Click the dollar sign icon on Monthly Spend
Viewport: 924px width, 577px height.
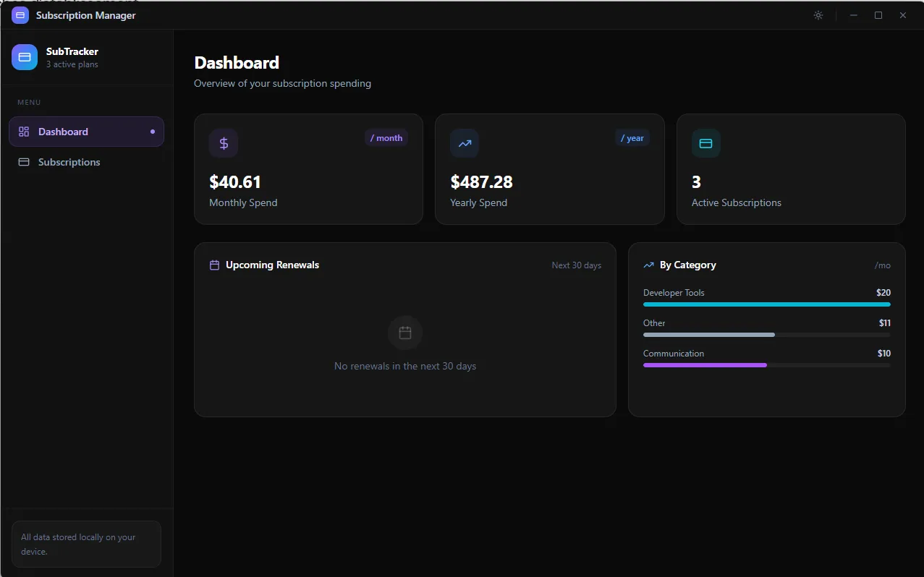click(x=224, y=143)
